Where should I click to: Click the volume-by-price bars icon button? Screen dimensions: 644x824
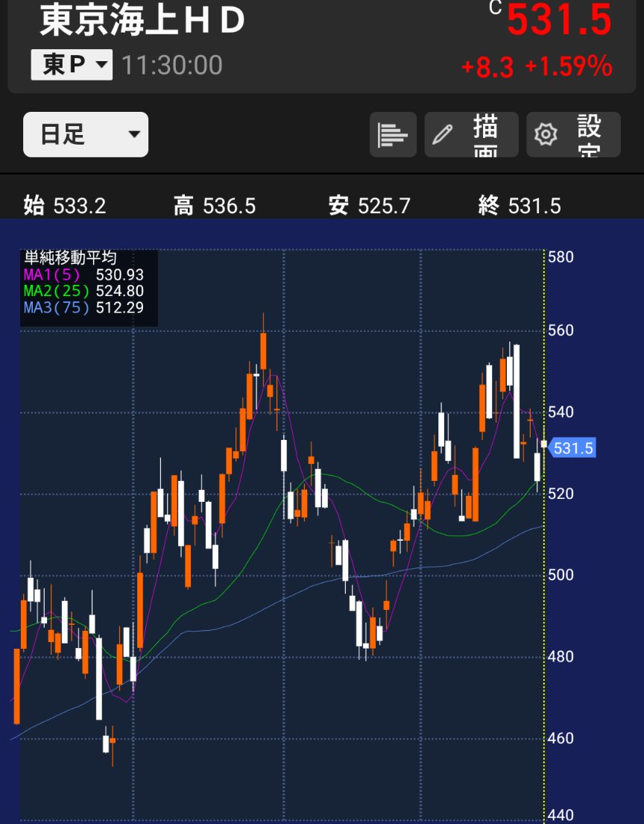[393, 134]
